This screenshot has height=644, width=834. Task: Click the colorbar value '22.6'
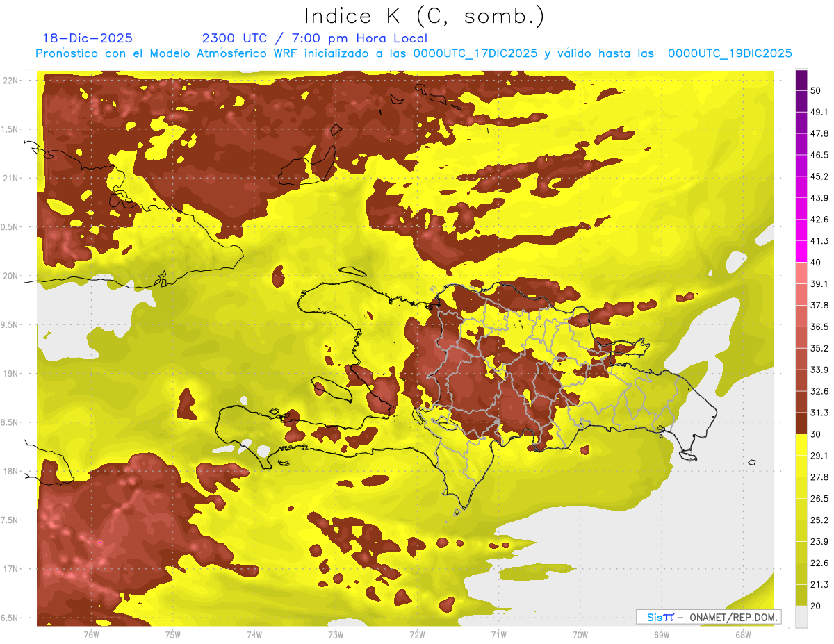coord(819,563)
